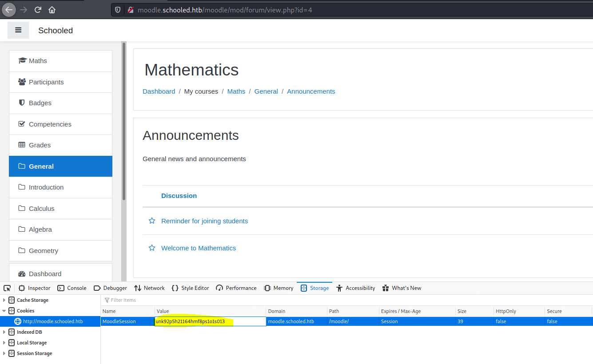
Task: Expand the Indexed DB storage section
Action: pyautogui.click(x=4, y=332)
